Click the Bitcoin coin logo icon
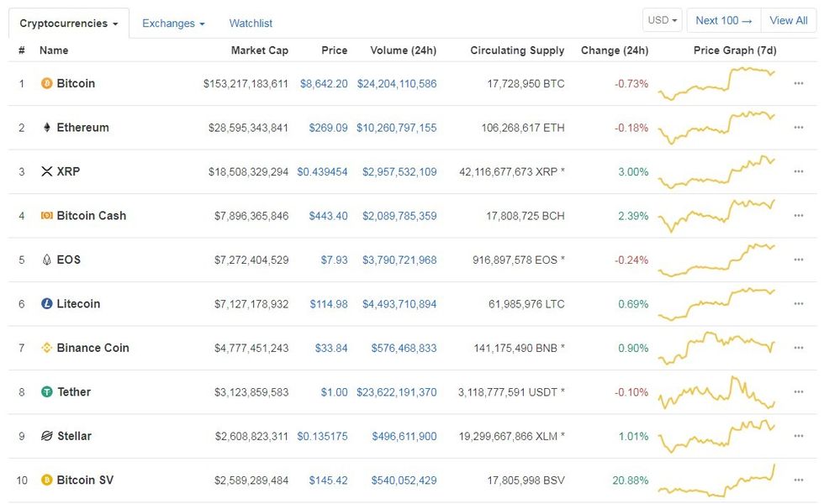The width and height of the screenshot is (824, 504). [x=47, y=84]
